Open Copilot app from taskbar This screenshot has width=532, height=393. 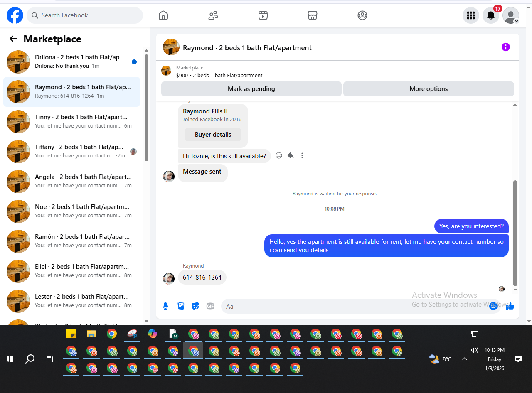[x=153, y=334]
